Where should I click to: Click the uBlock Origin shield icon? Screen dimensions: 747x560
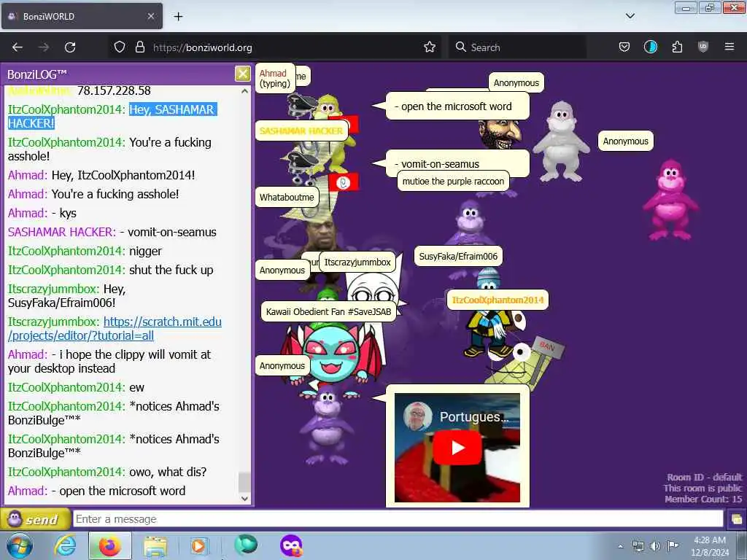click(x=703, y=47)
